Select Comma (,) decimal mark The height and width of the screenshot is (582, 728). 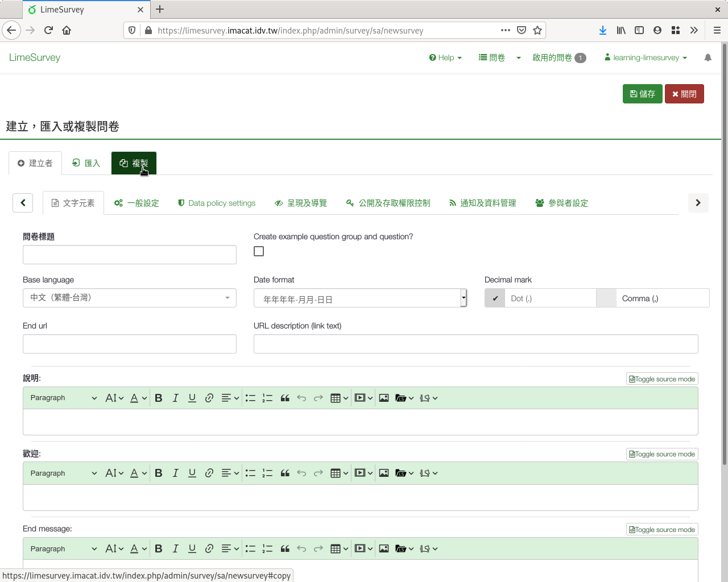click(653, 298)
